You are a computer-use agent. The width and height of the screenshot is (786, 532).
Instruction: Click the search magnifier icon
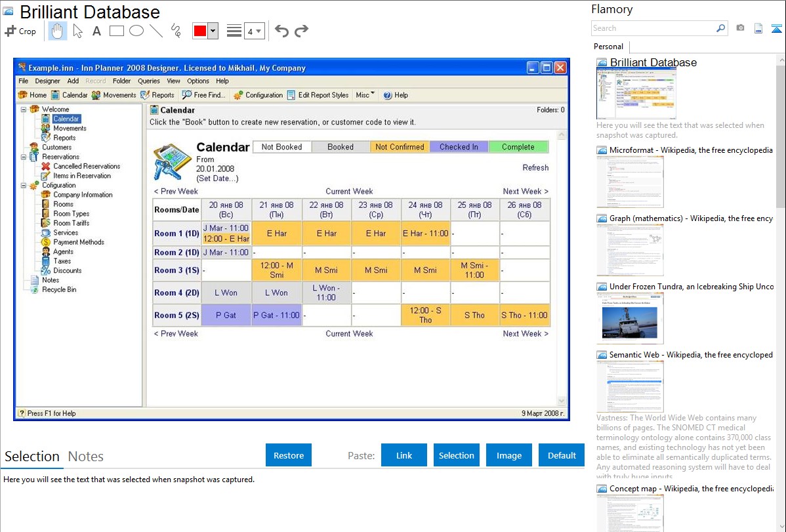click(x=720, y=28)
